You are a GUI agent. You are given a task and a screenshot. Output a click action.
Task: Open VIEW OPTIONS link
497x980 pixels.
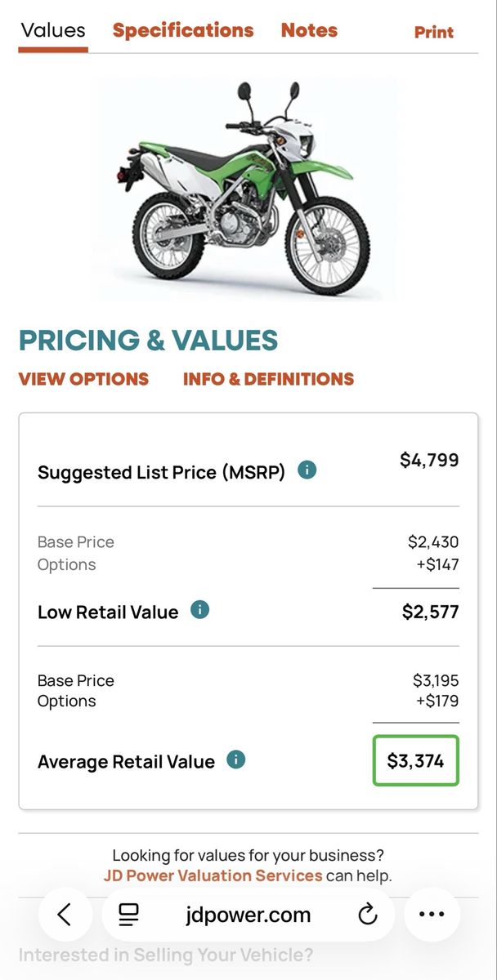83,379
